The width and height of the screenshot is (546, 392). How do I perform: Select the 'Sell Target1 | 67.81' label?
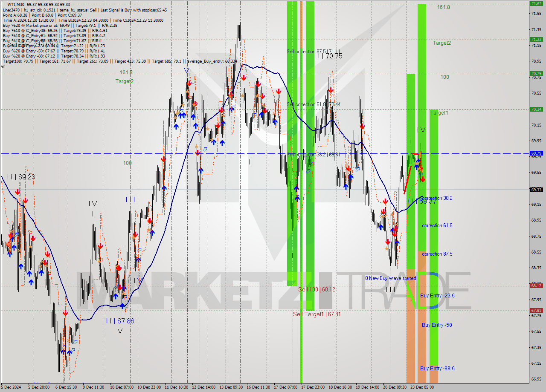(317, 314)
